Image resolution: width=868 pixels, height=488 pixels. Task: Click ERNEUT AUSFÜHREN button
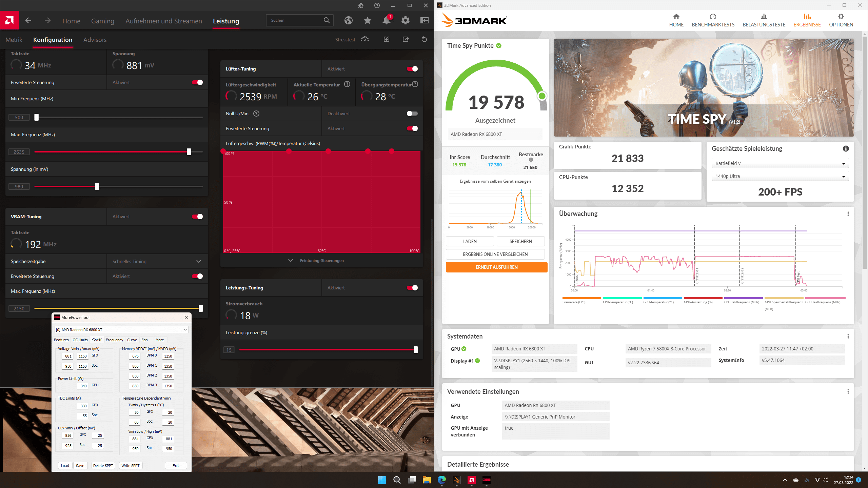coord(497,267)
